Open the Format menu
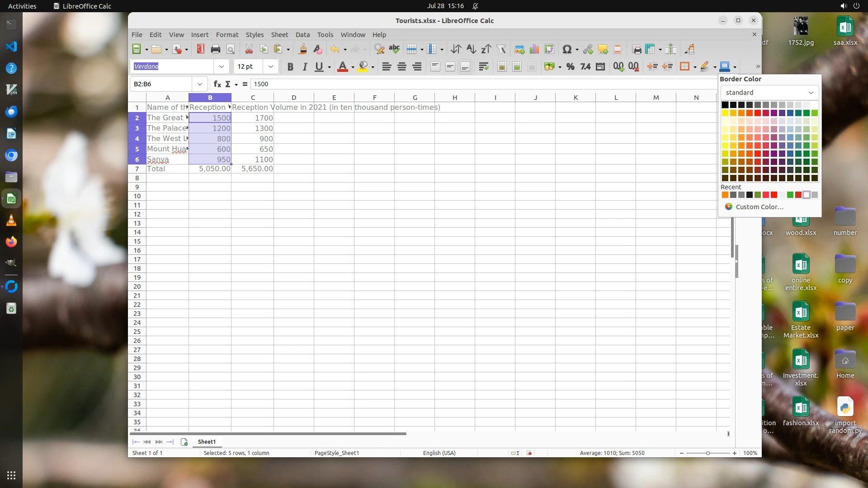The image size is (868, 488). point(227,35)
